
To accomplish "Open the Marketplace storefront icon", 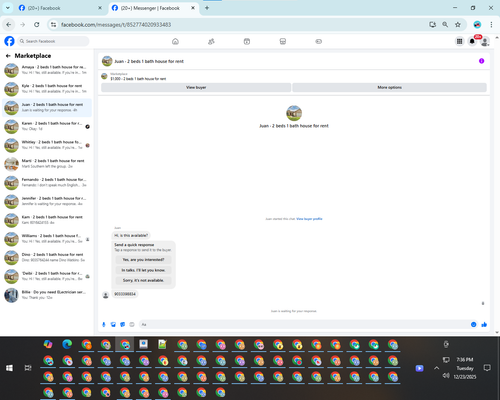I will [283, 41].
